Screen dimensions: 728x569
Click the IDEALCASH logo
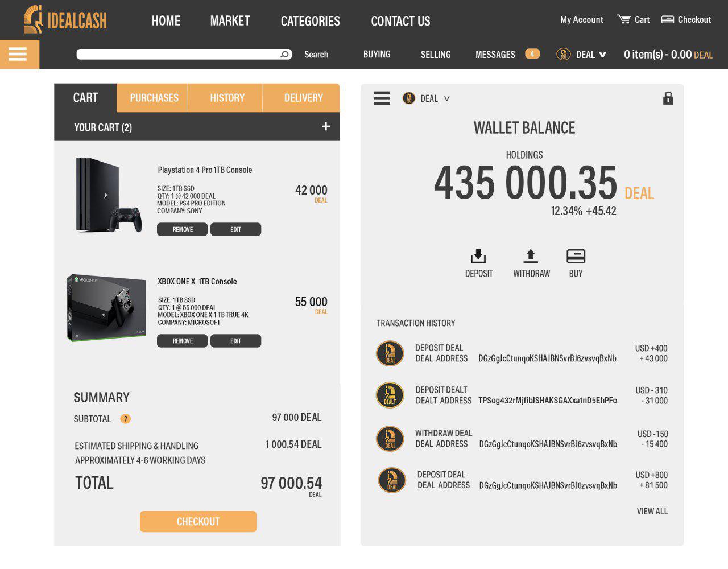[x=65, y=19]
